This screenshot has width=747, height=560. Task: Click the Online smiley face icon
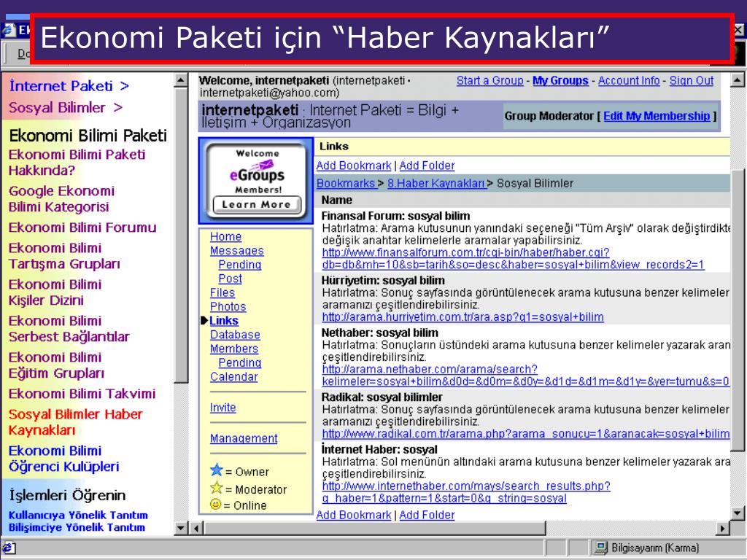coord(216,504)
